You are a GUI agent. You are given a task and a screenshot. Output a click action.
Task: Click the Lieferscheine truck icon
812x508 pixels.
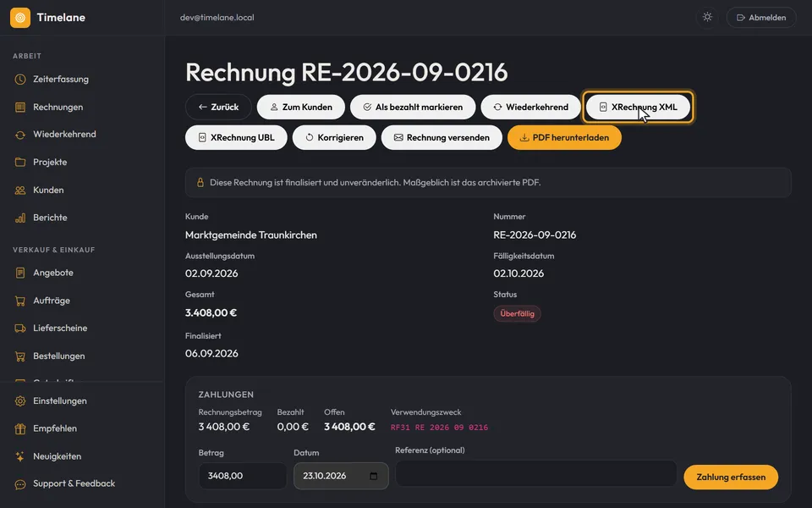20,329
